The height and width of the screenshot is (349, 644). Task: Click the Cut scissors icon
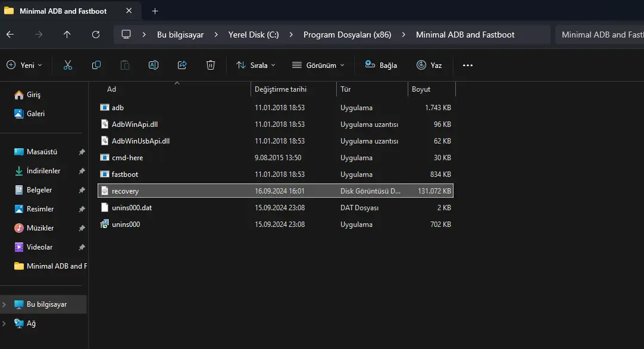[x=68, y=65]
